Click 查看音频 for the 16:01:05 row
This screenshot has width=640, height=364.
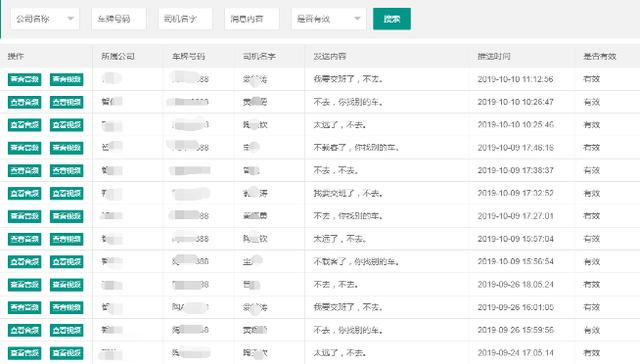point(24,307)
